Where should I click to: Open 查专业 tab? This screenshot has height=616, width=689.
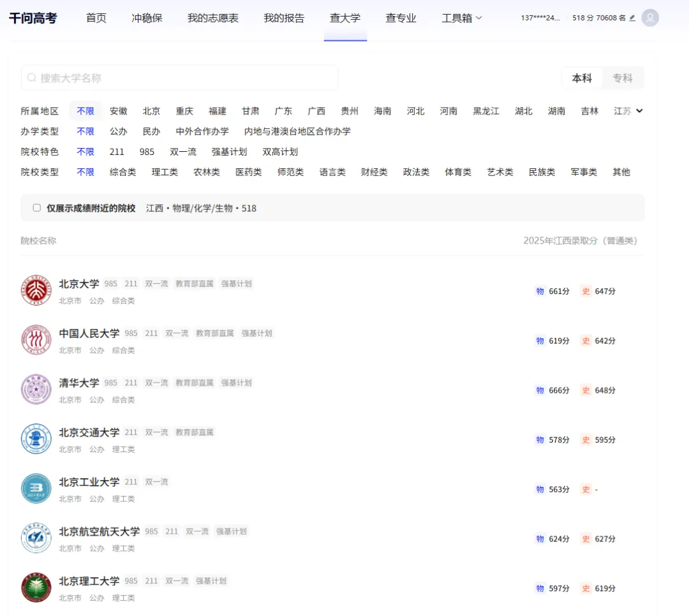tap(401, 18)
